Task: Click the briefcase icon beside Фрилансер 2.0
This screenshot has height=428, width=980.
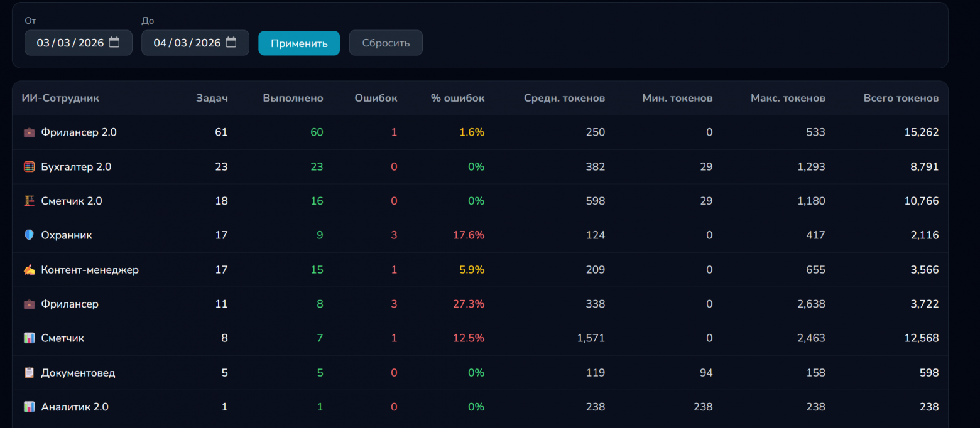Action: [29, 132]
